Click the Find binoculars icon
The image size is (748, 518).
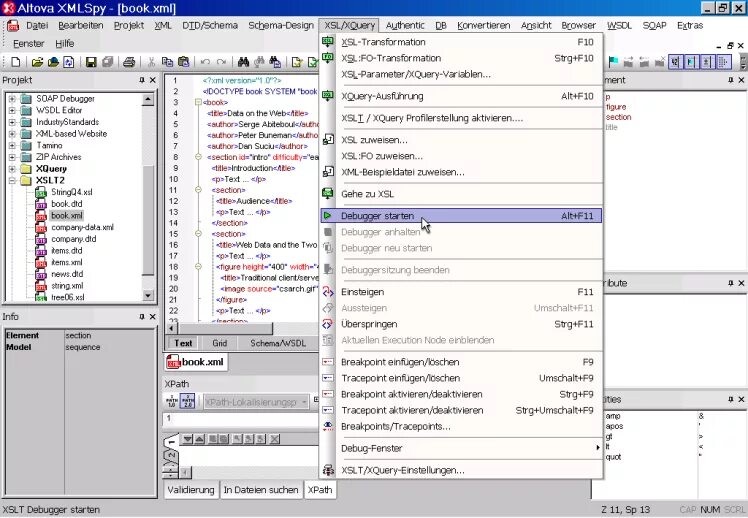point(243,62)
